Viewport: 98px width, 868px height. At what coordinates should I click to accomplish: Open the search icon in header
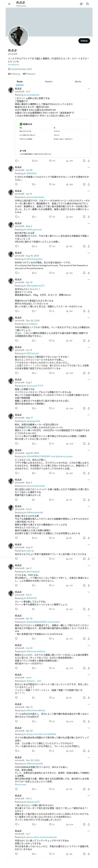tap(88, 4)
